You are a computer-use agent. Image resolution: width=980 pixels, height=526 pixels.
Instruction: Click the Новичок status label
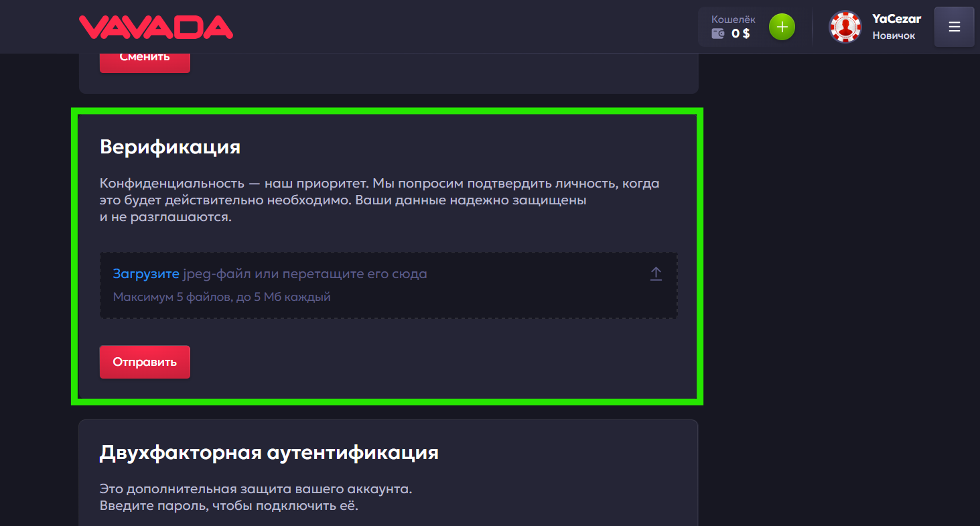click(894, 36)
